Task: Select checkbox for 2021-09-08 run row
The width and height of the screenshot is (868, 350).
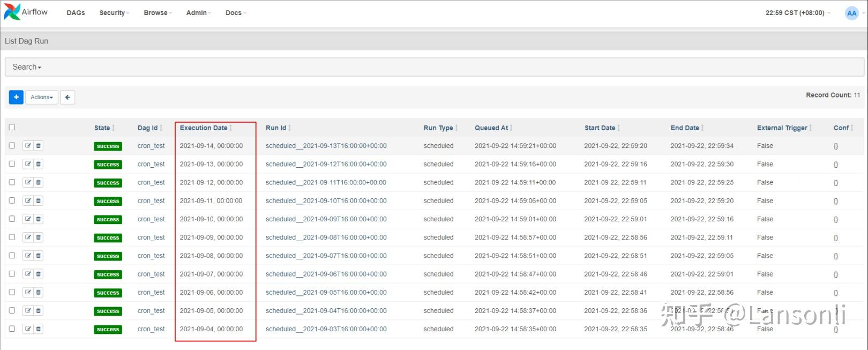Action: tap(12, 255)
